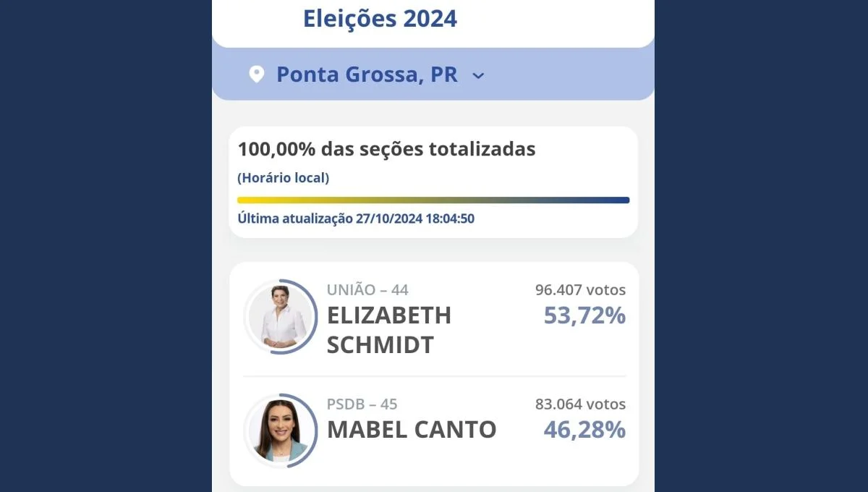Open Mabel Canto's candidate photo

[x=281, y=430]
